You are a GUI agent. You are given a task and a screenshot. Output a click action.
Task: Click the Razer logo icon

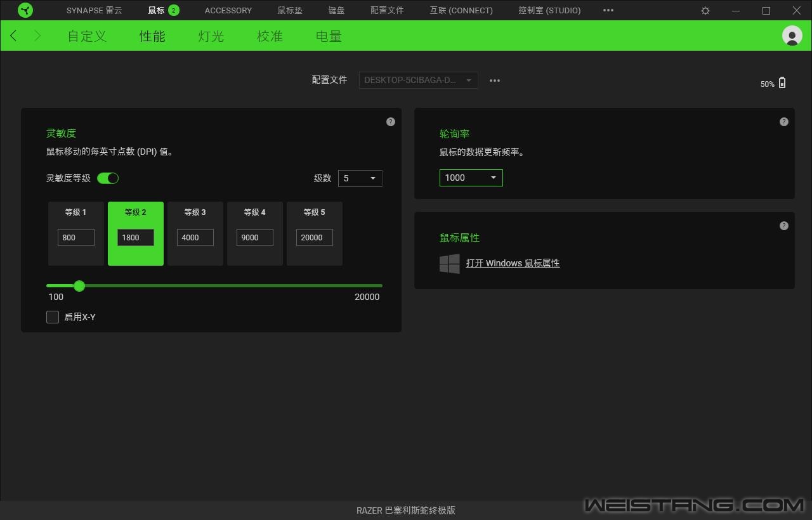click(25, 10)
